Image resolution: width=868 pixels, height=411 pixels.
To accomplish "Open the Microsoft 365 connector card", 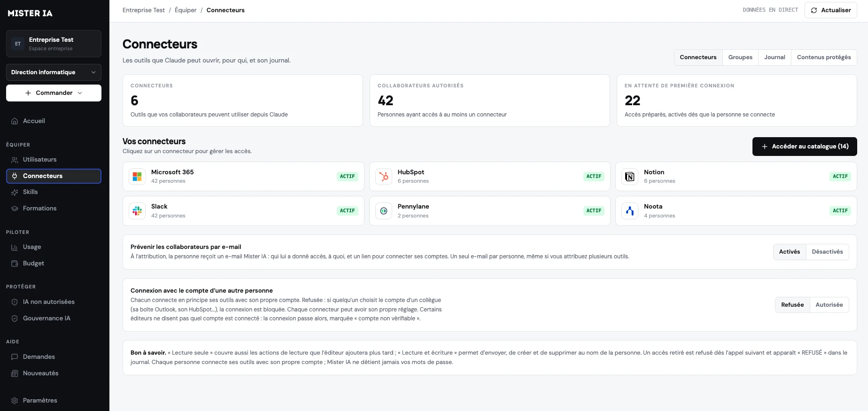I will click(243, 177).
